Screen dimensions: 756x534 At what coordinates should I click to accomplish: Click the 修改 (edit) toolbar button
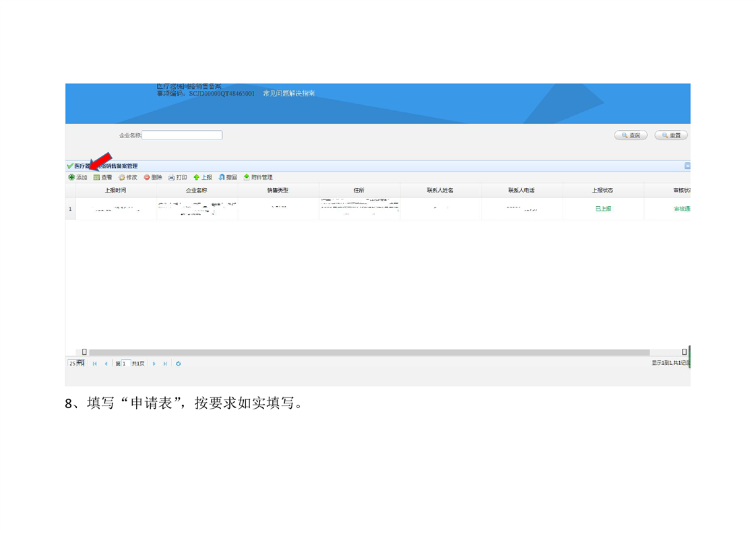(x=128, y=177)
